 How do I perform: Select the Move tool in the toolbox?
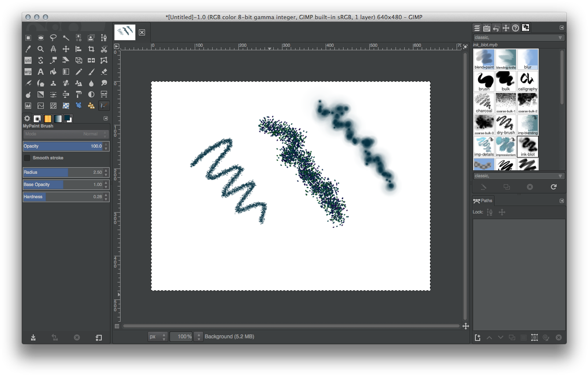[65, 49]
